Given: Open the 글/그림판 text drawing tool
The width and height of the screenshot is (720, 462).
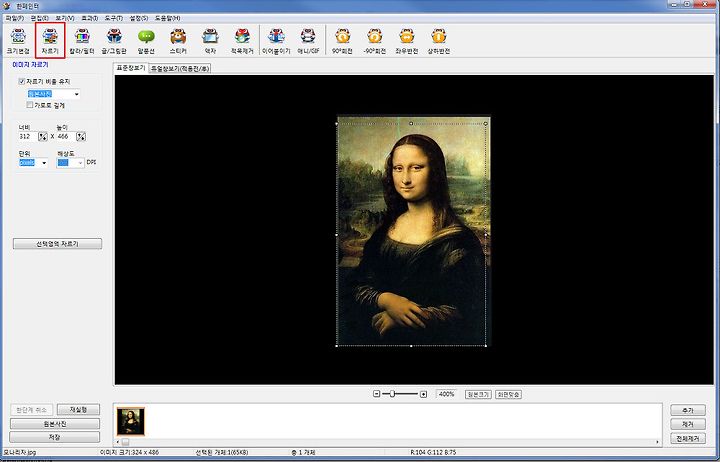Looking at the screenshot, I should [114, 41].
